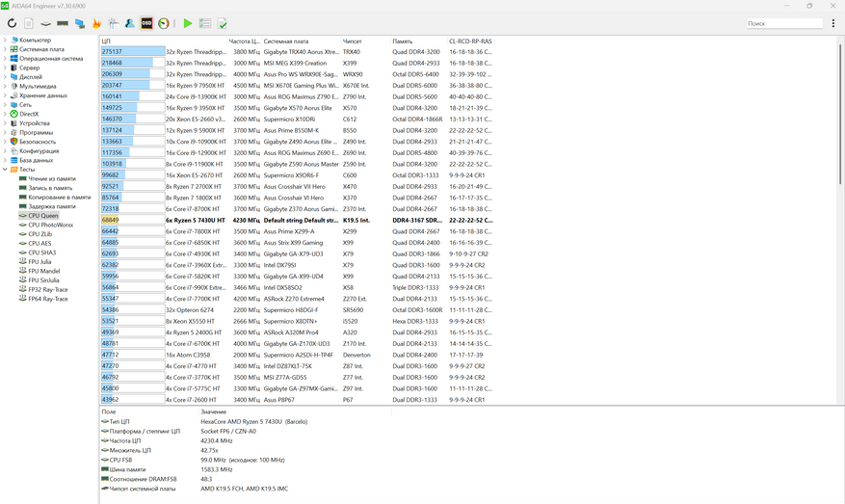Open the monitor diagnostics icon
Viewport: 845px width, 504px height.
click(x=80, y=23)
